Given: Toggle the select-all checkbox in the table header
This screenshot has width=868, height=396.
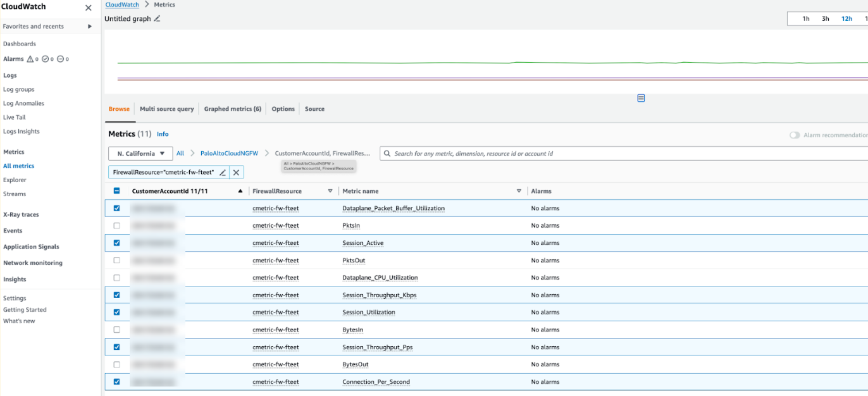Looking at the screenshot, I should tap(116, 190).
